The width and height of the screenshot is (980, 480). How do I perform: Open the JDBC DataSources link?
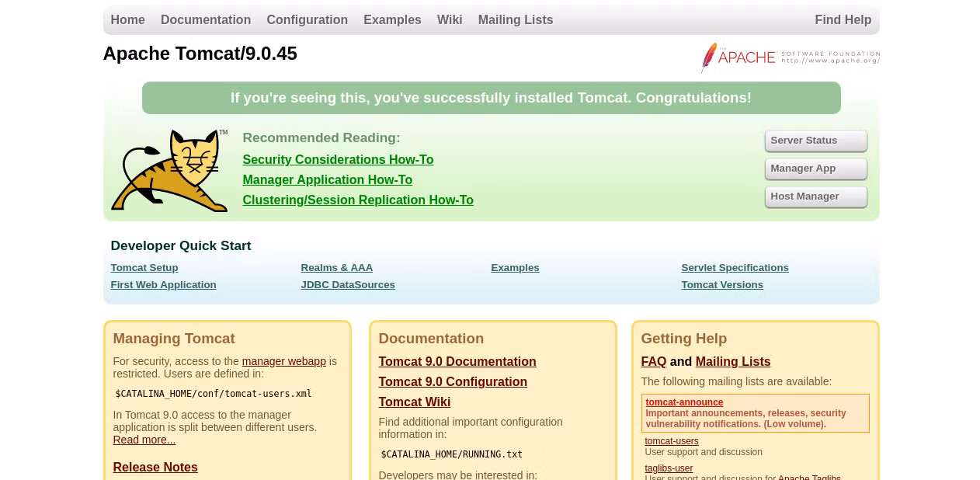point(348,285)
